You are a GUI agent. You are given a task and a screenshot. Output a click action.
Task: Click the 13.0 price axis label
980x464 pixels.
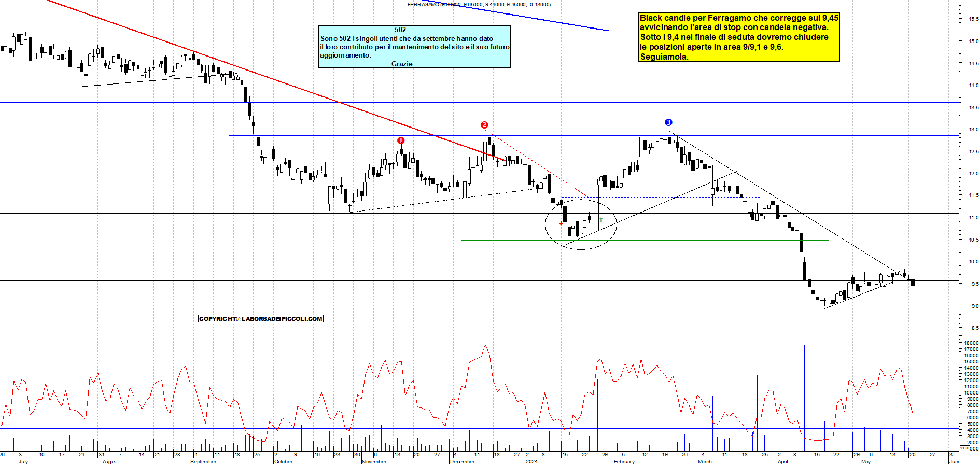(x=973, y=130)
